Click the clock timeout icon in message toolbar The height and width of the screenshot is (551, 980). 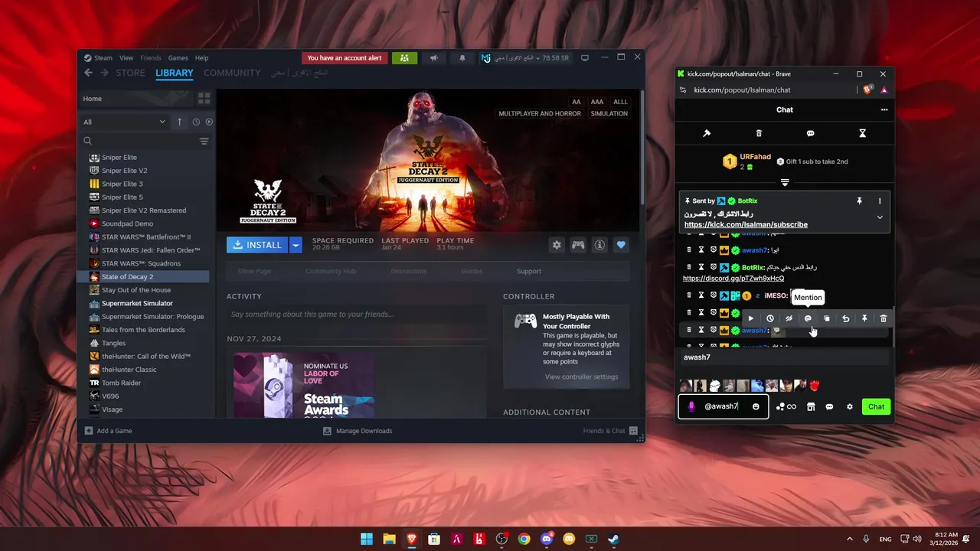tap(770, 318)
